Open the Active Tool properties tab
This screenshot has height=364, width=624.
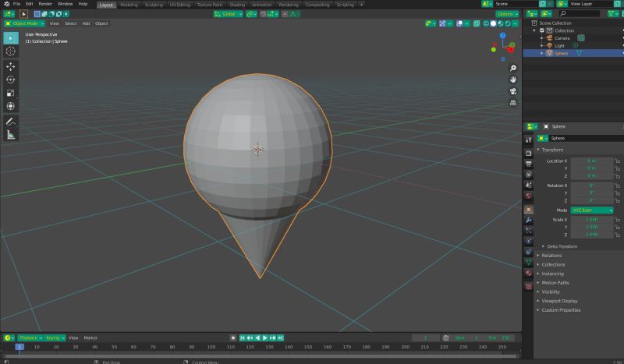pos(529,140)
